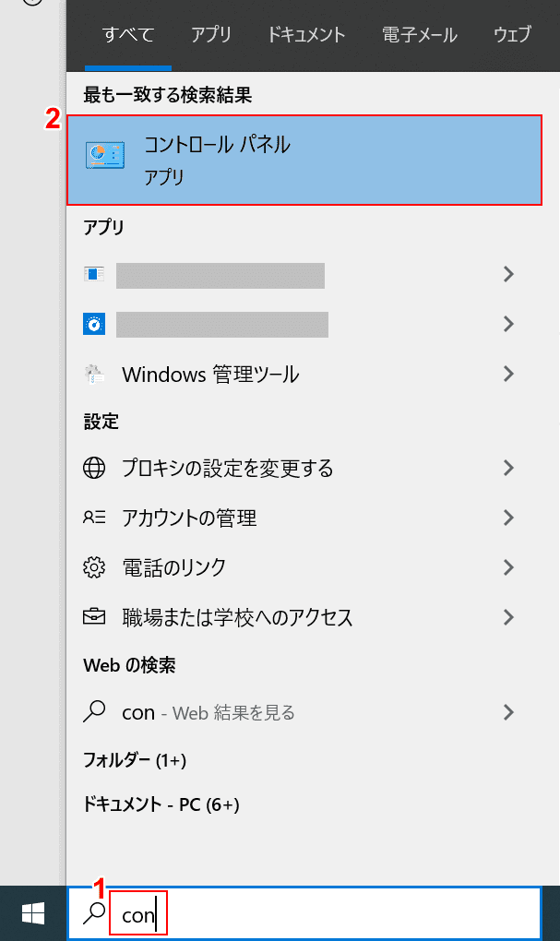Click the search magnifier in taskbar box
Screen dimensions: 560x941
[93, 913]
